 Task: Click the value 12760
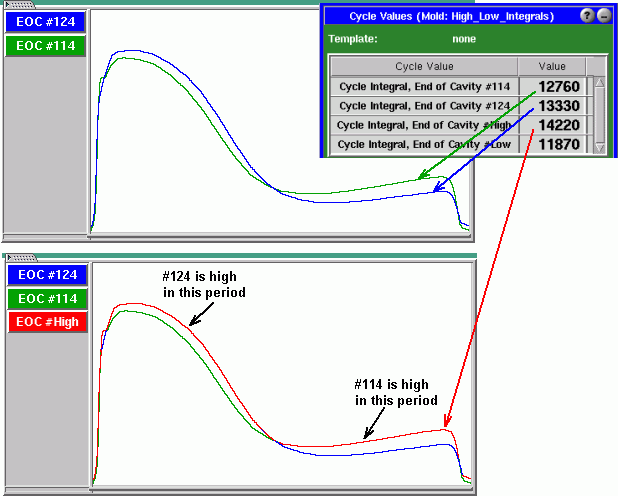click(559, 87)
